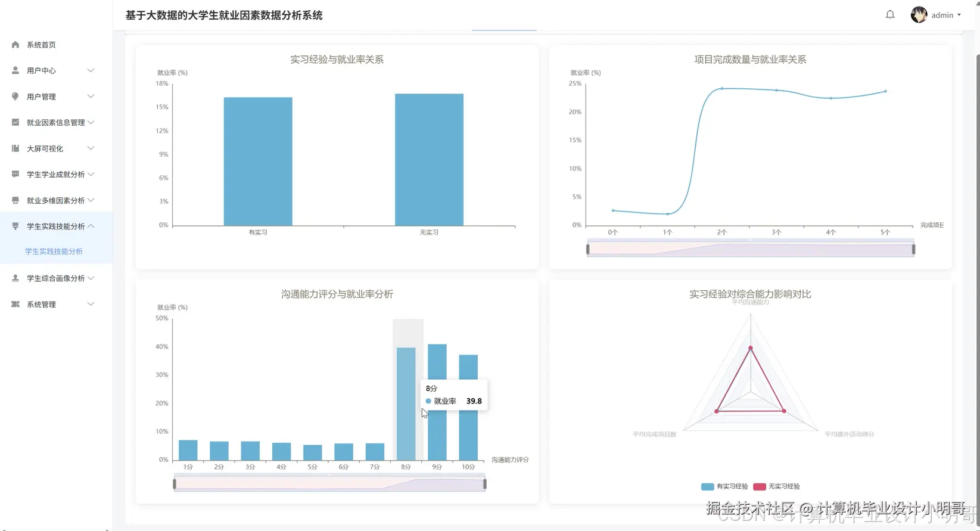Expand the 学生学业成就分析 chevron
Image resolution: width=980 pixels, height=531 pixels.
coord(91,174)
